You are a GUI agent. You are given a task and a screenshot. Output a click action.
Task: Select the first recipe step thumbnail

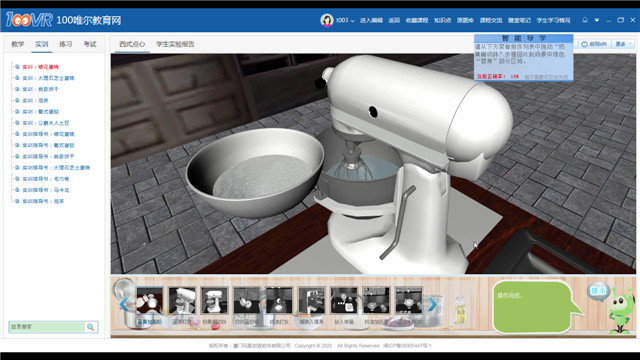149,300
